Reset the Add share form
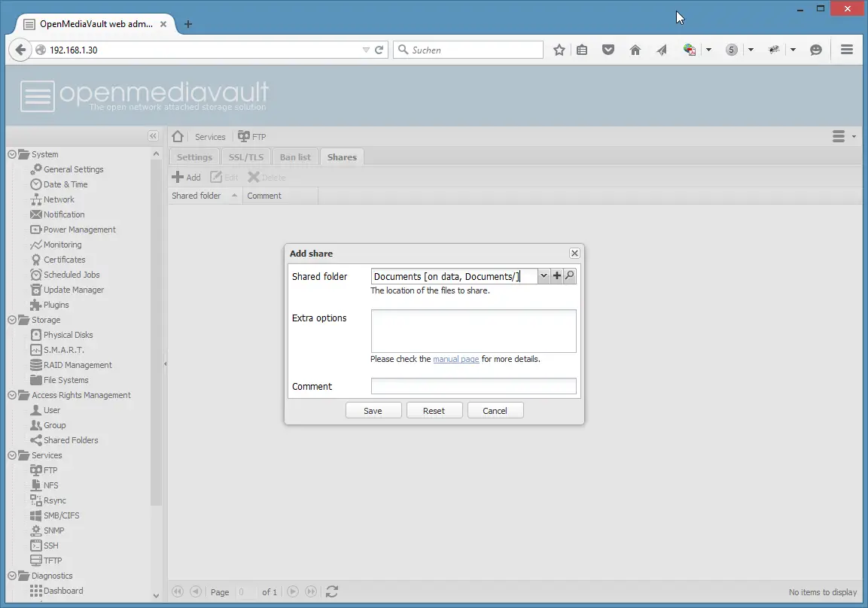Screen dimensions: 868x608 (x=434, y=411)
